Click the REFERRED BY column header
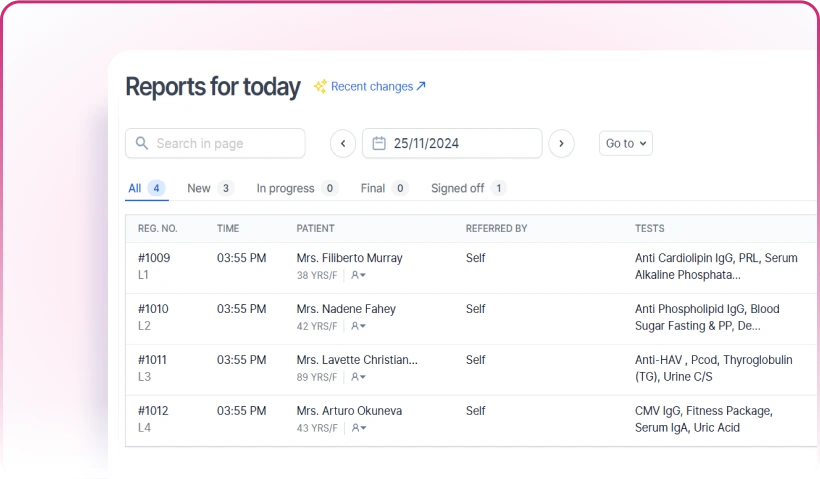Image resolution: width=820 pixels, height=479 pixels. pyautogui.click(x=496, y=229)
